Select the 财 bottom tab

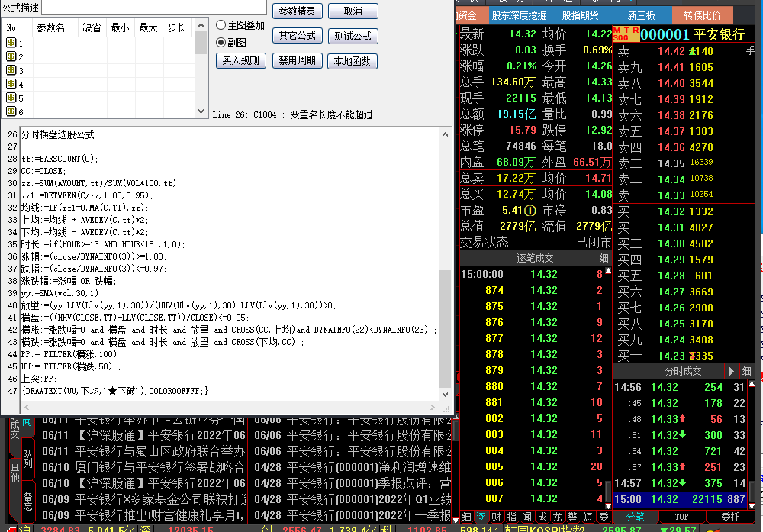coord(497,517)
